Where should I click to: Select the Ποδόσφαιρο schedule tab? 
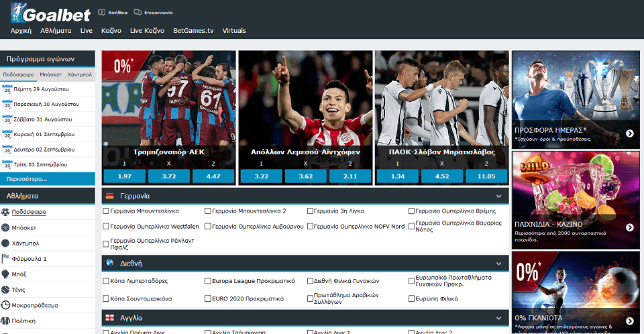coord(19,74)
